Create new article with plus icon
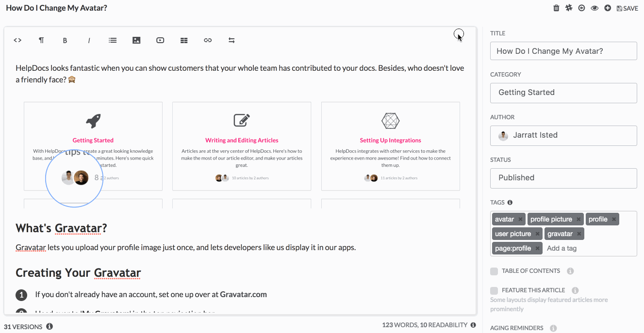 [608, 8]
